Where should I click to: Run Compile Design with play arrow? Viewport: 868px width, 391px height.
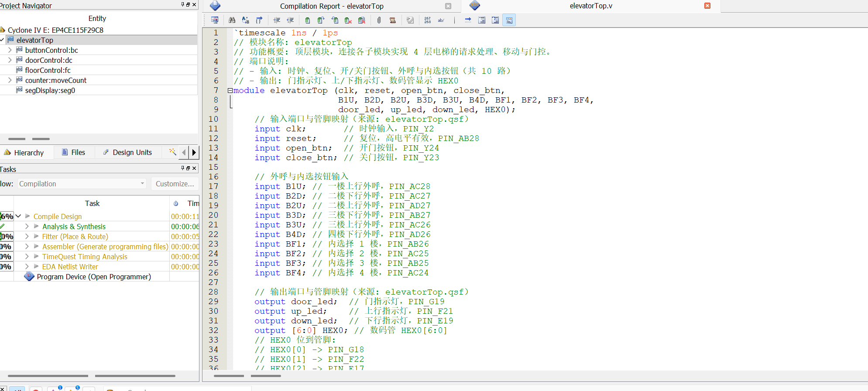(27, 216)
